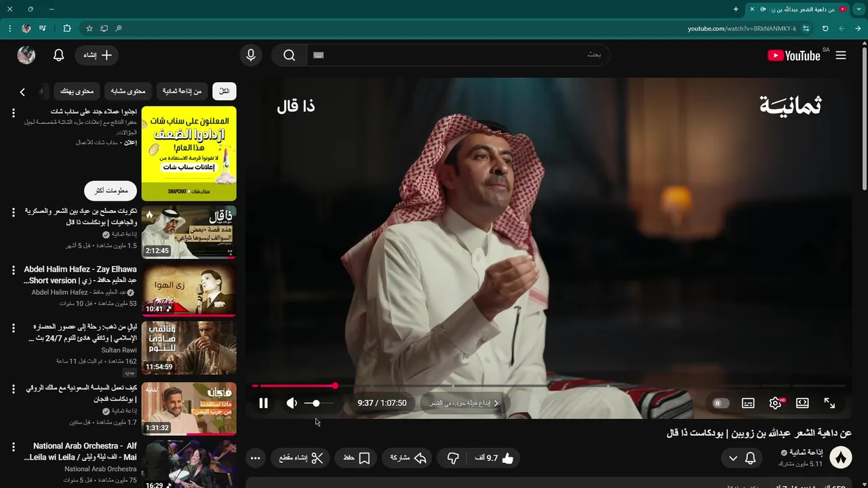Open video settings gear
868x488 pixels.
pos(775,403)
